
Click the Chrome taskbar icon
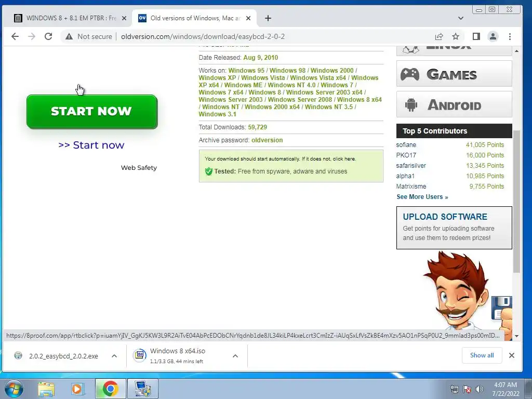click(x=110, y=389)
